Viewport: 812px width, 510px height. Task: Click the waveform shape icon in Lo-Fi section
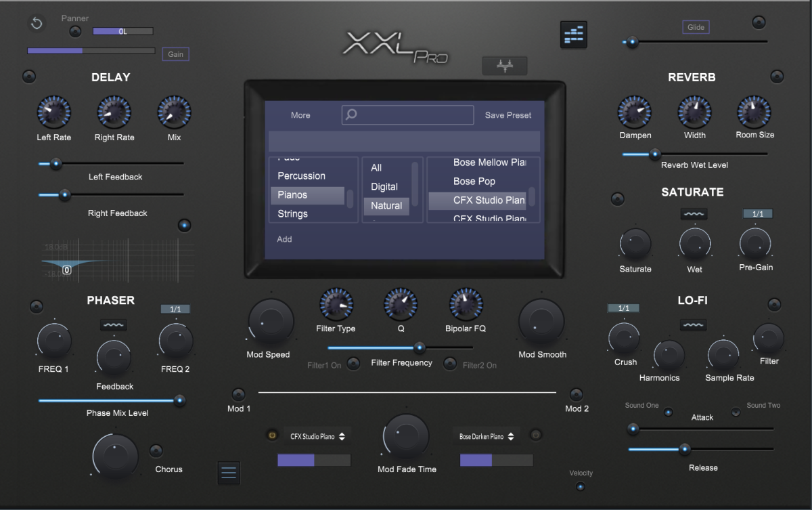[x=693, y=325]
